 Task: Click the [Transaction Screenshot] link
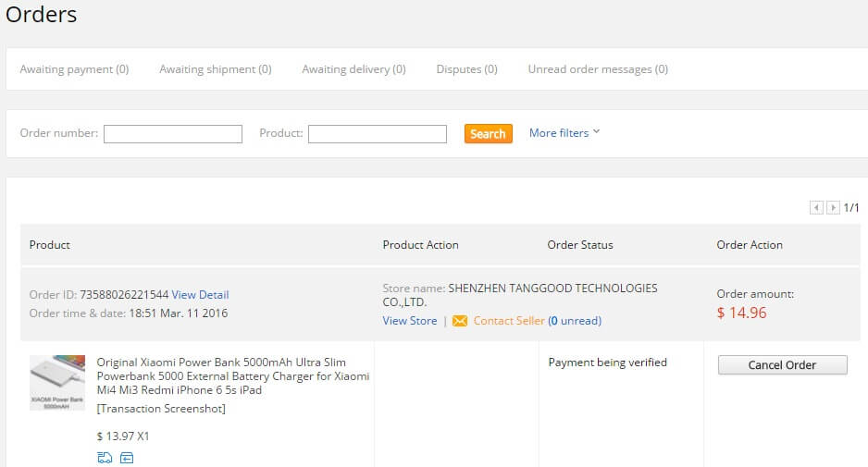click(161, 409)
